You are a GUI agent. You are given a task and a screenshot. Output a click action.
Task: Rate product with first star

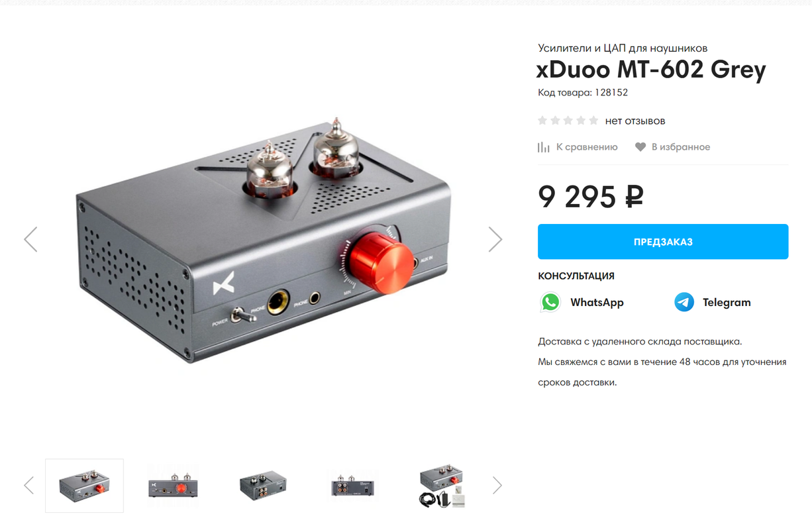[543, 121]
